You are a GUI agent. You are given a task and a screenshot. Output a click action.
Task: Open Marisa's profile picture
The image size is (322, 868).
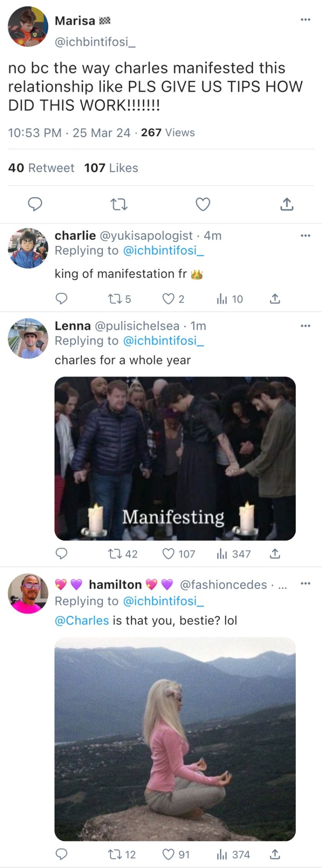[28, 27]
